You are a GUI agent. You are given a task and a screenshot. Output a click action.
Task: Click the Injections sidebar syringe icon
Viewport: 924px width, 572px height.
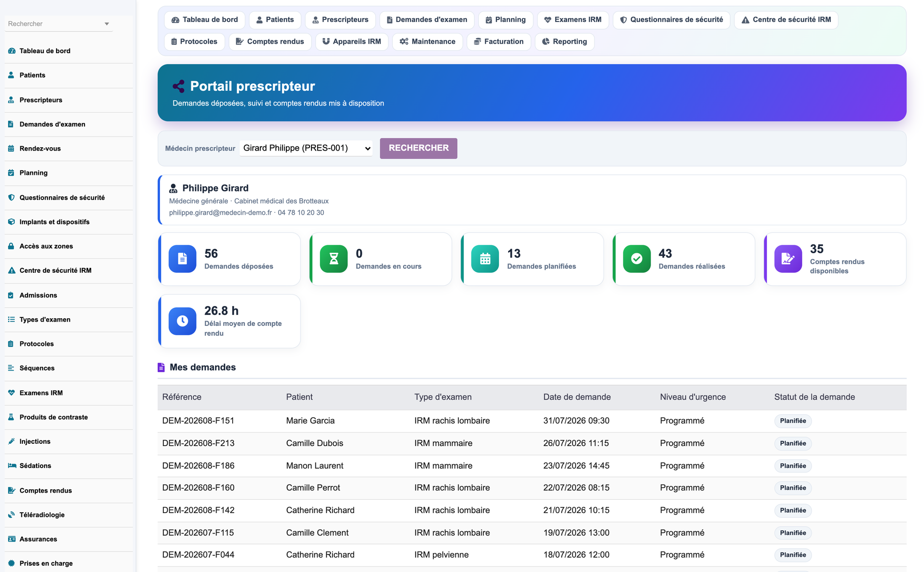(x=11, y=441)
